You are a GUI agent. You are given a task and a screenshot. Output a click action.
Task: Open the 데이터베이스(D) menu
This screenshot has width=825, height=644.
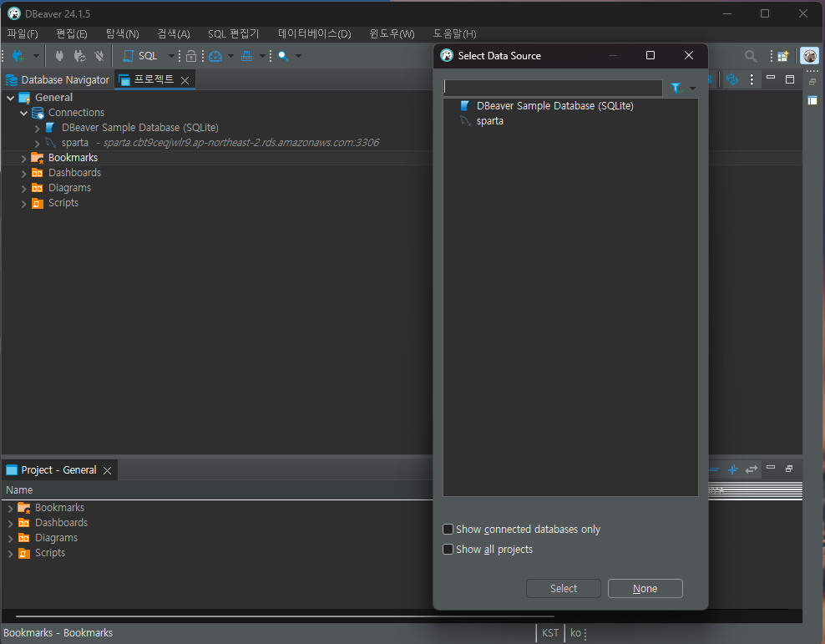click(x=315, y=33)
